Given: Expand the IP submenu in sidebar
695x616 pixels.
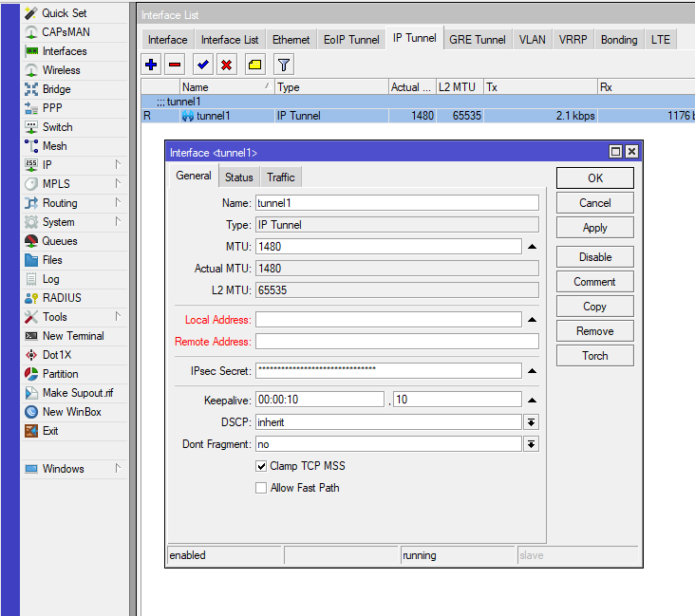Looking at the screenshot, I should (x=118, y=165).
